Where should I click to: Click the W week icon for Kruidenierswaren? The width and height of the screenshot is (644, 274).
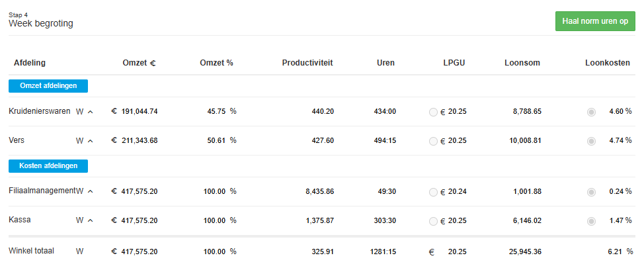coord(79,112)
